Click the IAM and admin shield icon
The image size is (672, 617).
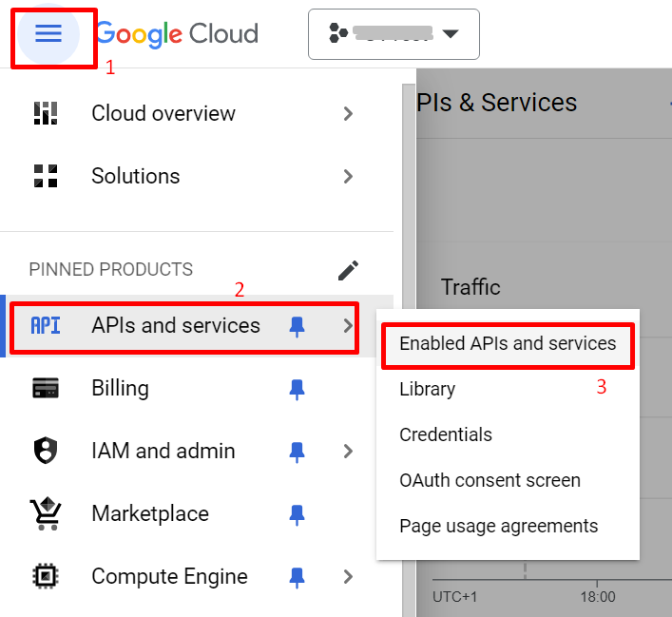46,451
